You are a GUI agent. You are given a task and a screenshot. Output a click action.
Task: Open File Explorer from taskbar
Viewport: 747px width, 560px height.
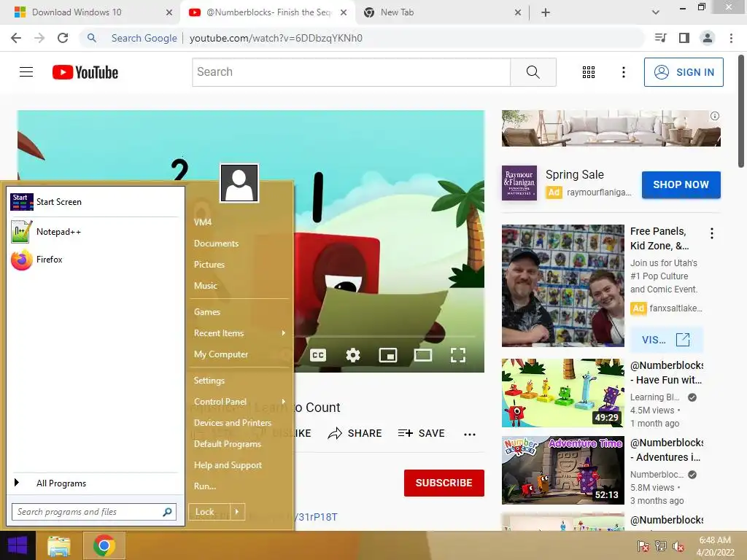(59, 546)
